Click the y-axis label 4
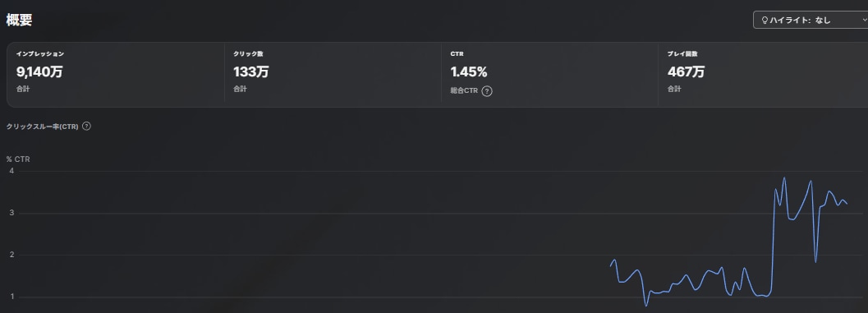The width and height of the screenshot is (868, 313). pos(11,171)
